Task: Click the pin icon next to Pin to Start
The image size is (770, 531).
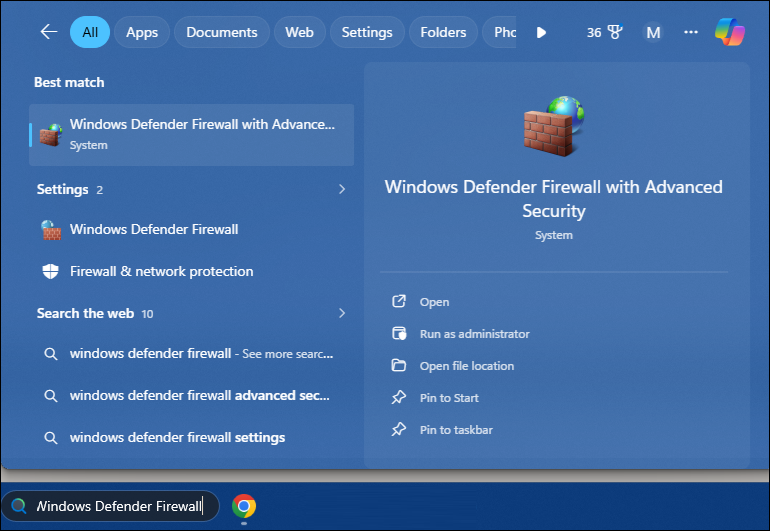Action: click(x=399, y=397)
